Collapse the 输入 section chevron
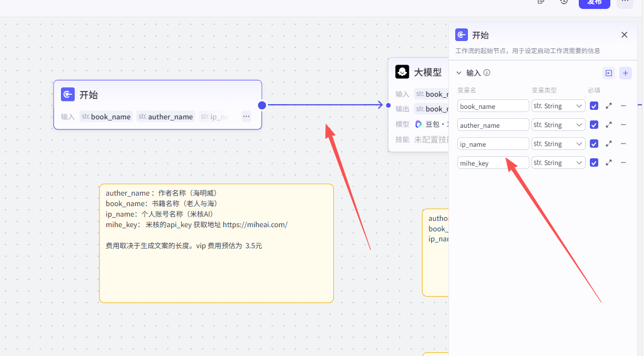 (459, 73)
